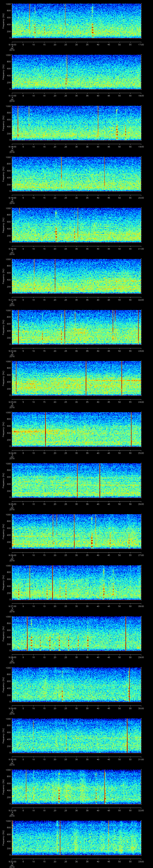The width and height of the screenshot is (153, 868).
Task: Click the 45-second tick under the 9:22:00 panel
Action: (109, 351)
